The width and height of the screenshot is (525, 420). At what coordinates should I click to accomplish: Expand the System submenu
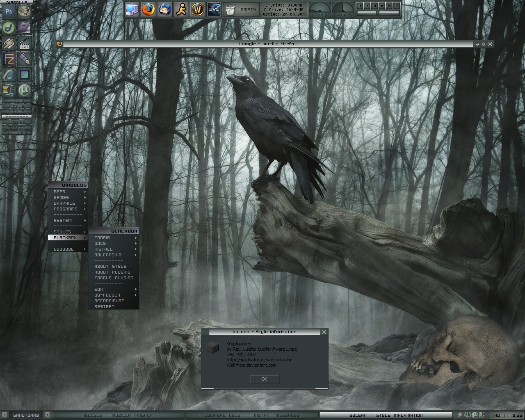coord(68,220)
